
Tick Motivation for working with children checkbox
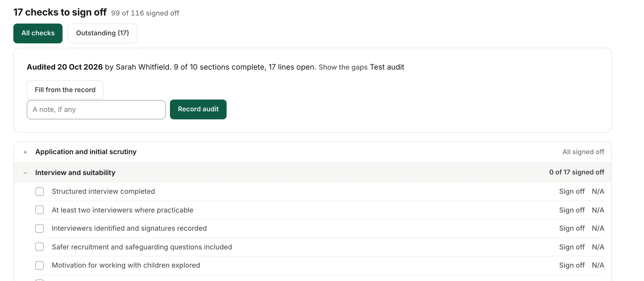point(40,265)
